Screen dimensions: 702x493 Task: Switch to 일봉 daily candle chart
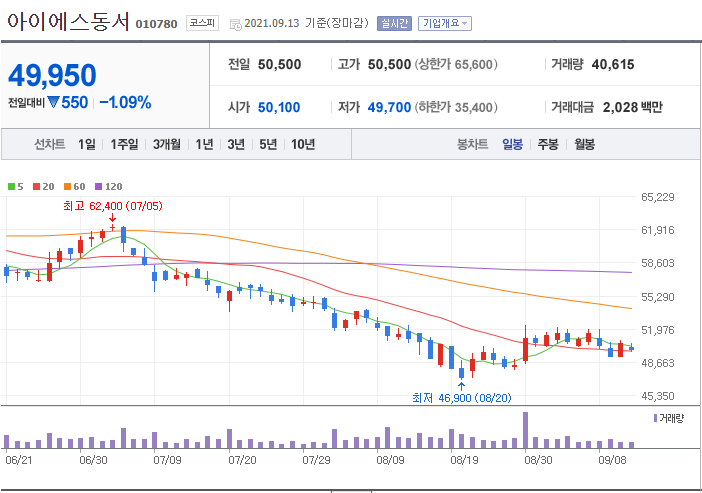tap(513, 144)
